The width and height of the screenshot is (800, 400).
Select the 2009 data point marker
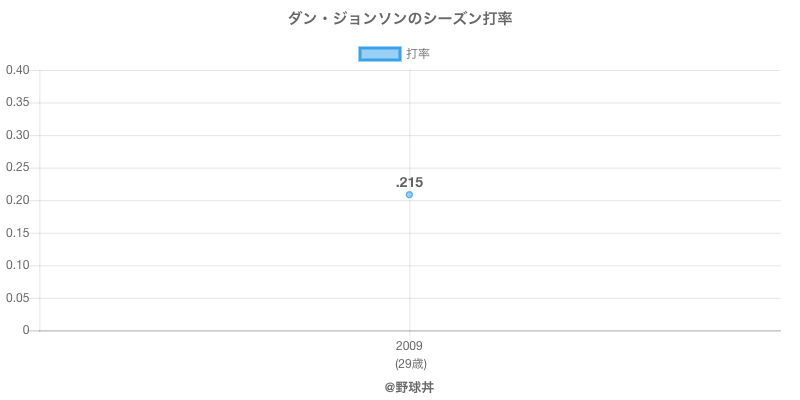point(409,195)
